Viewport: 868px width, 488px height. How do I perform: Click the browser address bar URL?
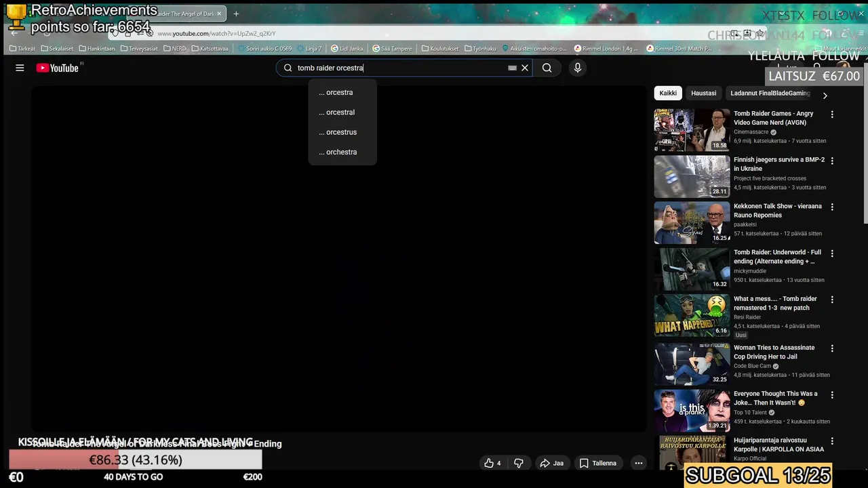click(216, 33)
